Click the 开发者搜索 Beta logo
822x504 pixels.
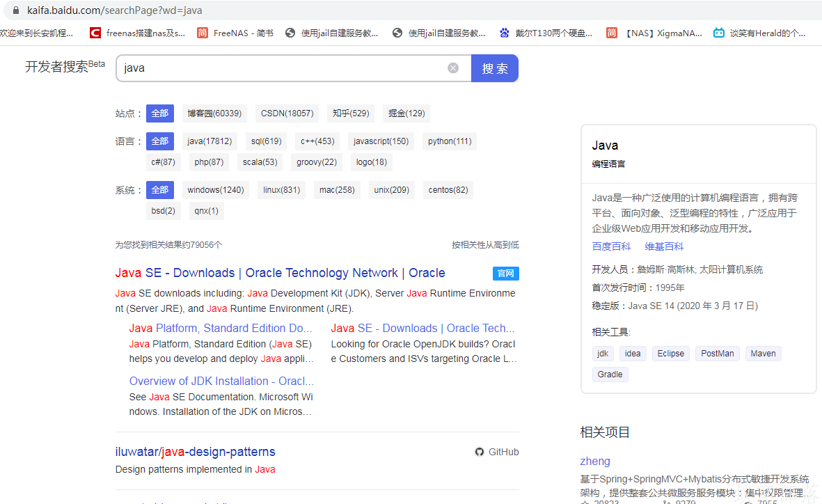pyautogui.click(x=65, y=67)
